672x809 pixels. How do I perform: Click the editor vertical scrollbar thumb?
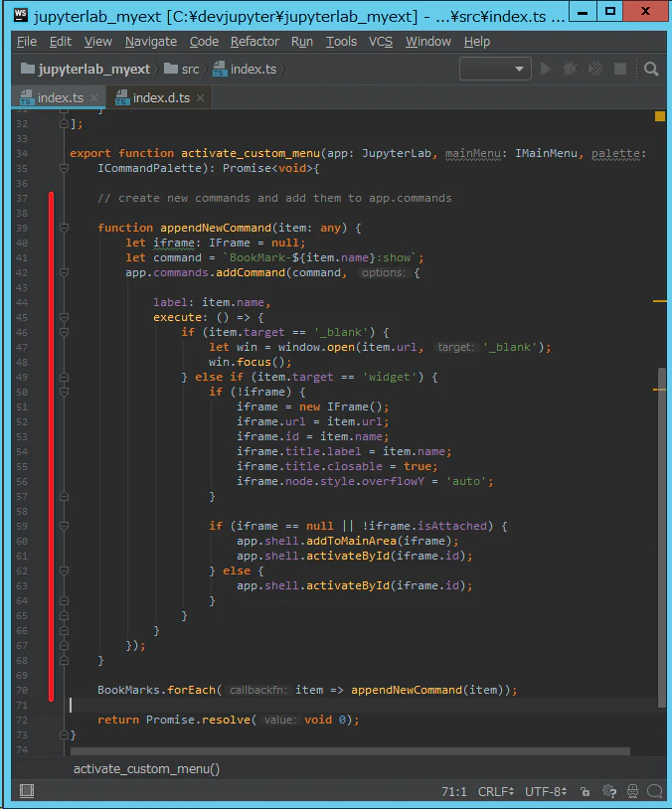(x=662, y=537)
